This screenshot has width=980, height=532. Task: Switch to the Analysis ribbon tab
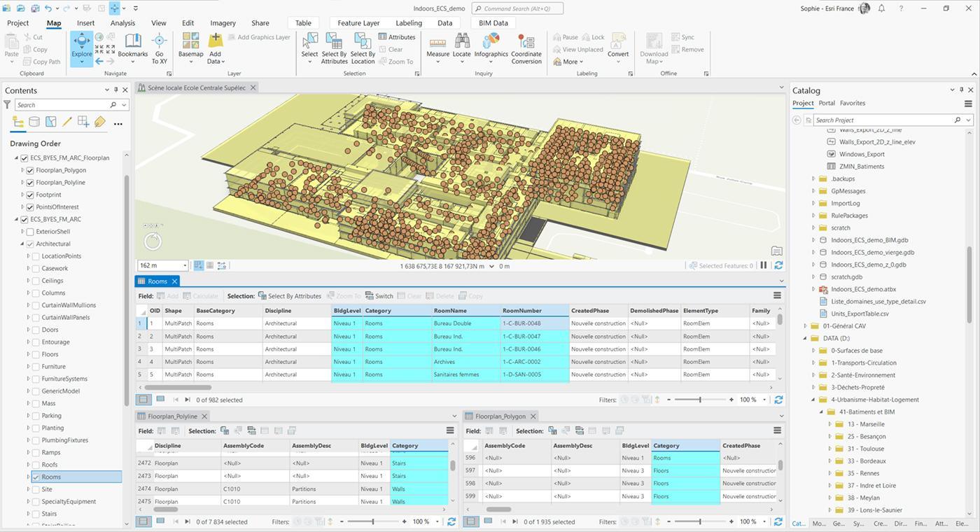[x=122, y=23]
